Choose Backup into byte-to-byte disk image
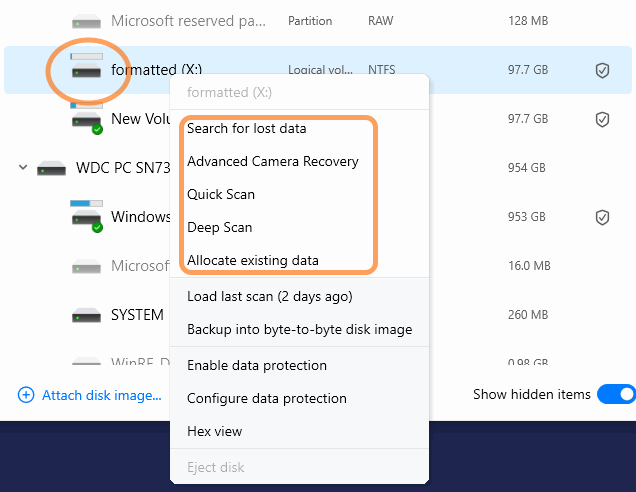 (x=299, y=329)
